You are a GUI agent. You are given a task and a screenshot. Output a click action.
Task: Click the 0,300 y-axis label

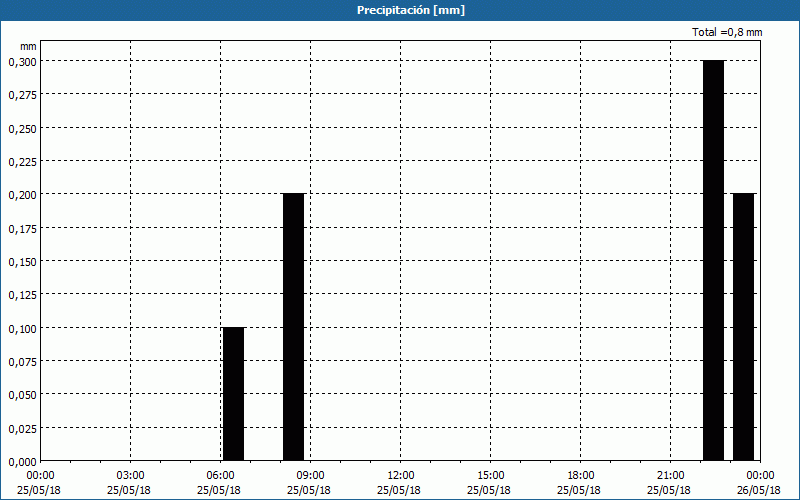coord(22,62)
